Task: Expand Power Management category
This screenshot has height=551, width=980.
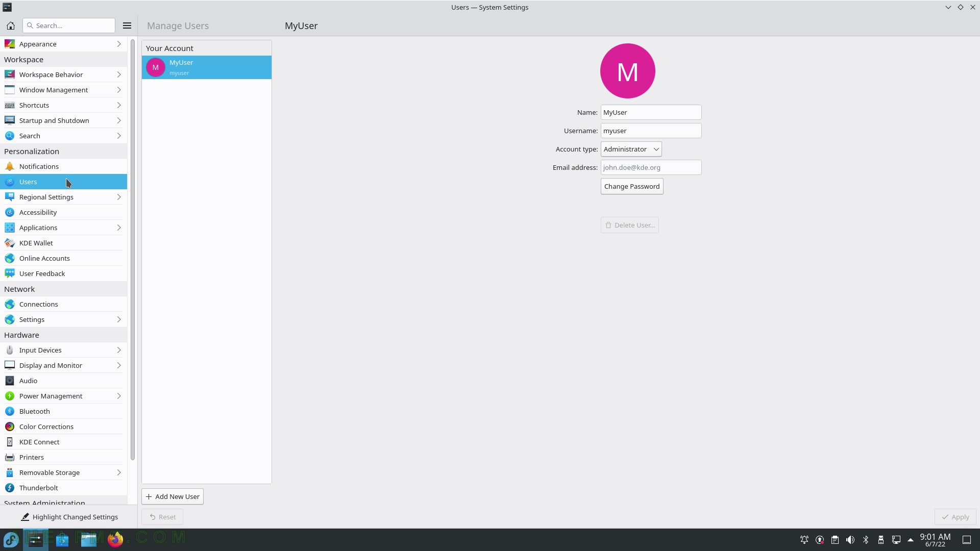Action: (63, 396)
